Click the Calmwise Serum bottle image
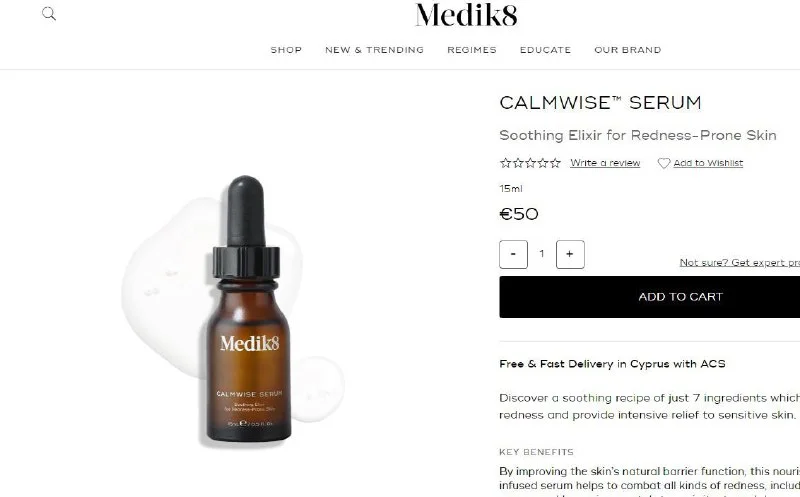The height and width of the screenshot is (497, 800). click(x=247, y=310)
